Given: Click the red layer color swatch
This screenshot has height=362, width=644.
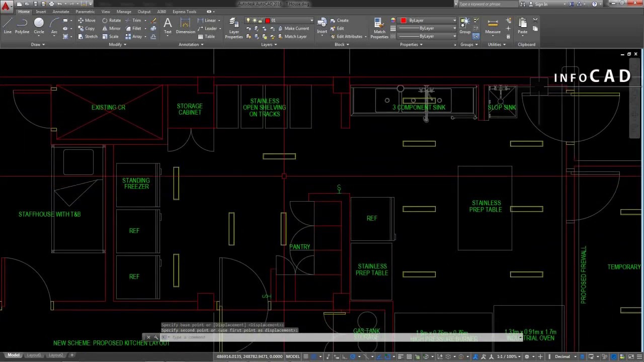Looking at the screenshot, I should coord(268,21).
